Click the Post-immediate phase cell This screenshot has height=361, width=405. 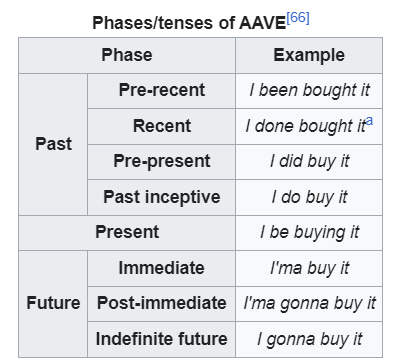(x=162, y=304)
